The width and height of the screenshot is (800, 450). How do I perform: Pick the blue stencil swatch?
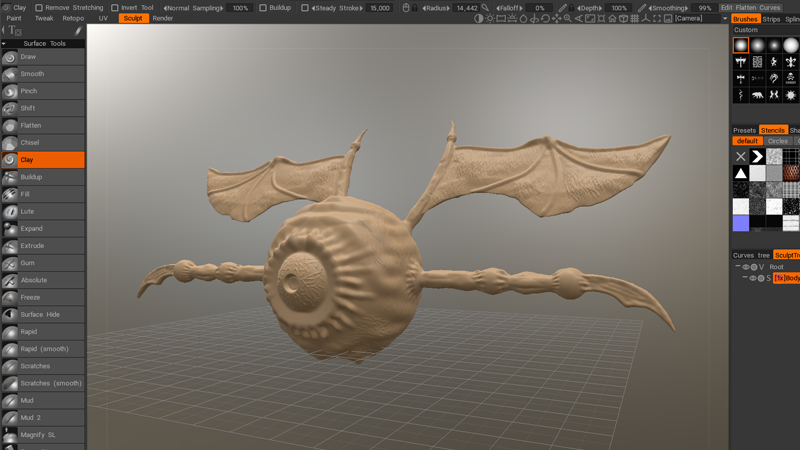741,223
